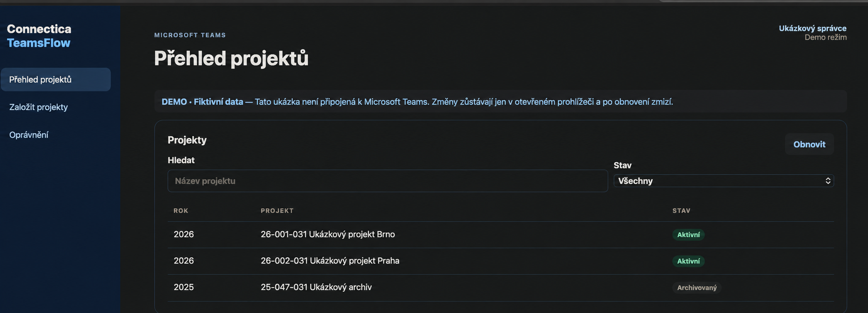Click year 2026 in the Praha row
Image resolution: width=868 pixels, height=313 pixels.
point(184,261)
